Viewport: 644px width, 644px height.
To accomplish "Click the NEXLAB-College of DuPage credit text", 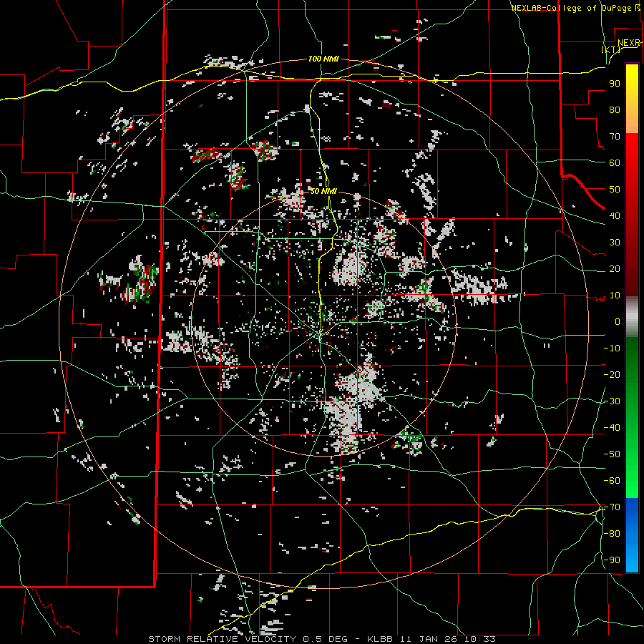I will click(575, 8).
